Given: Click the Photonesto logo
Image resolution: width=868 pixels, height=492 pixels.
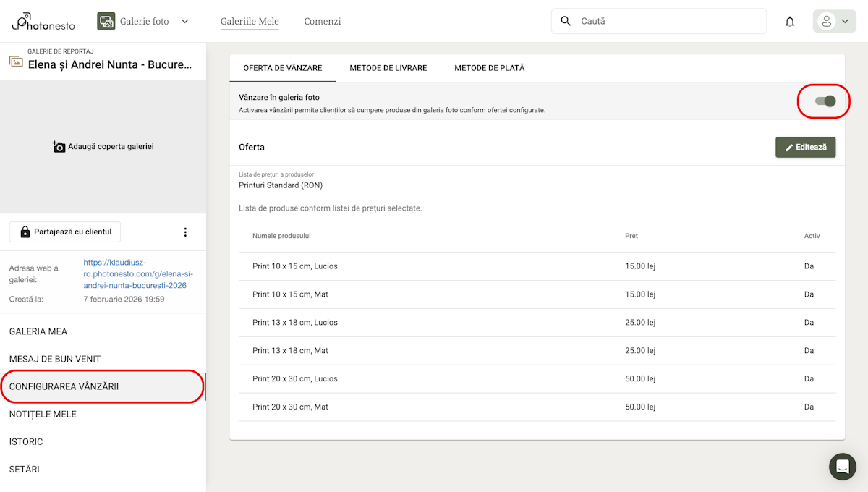Looking at the screenshot, I should (43, 21).
